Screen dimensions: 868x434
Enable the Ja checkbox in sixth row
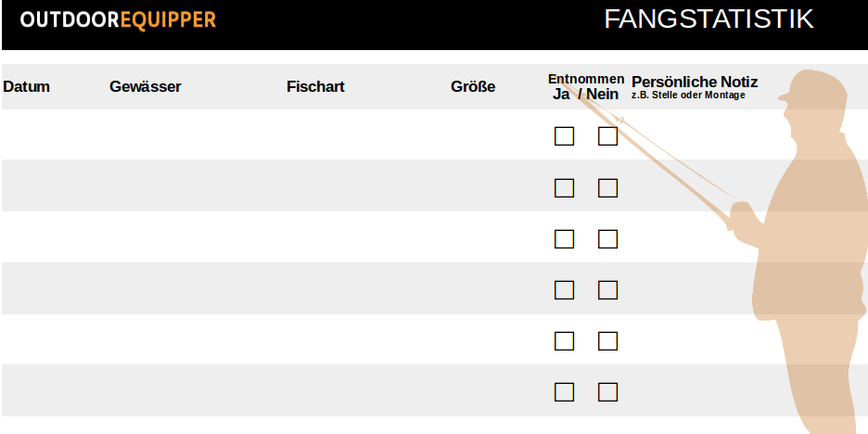pyautogui.click(x=564, y=392)
